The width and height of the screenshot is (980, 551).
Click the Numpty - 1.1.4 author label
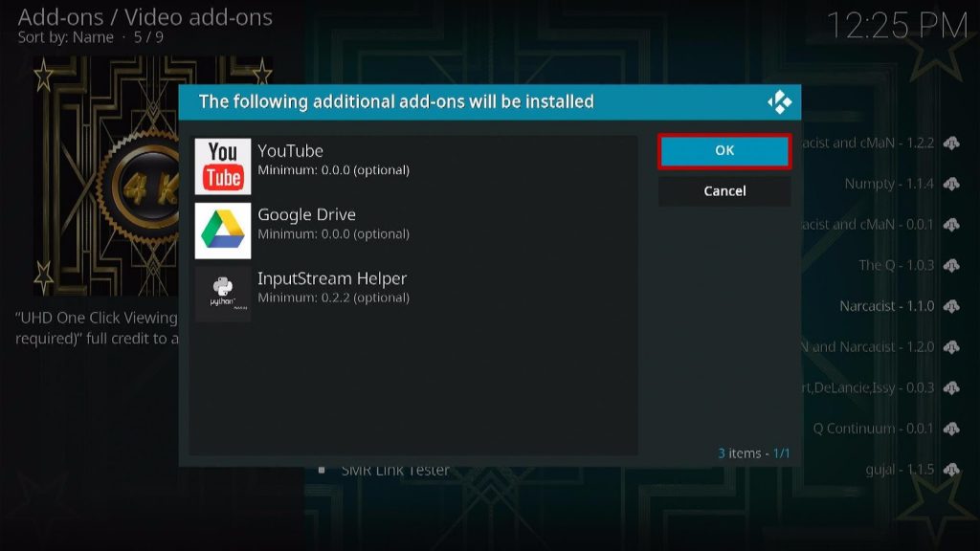(x=889, y=184)
